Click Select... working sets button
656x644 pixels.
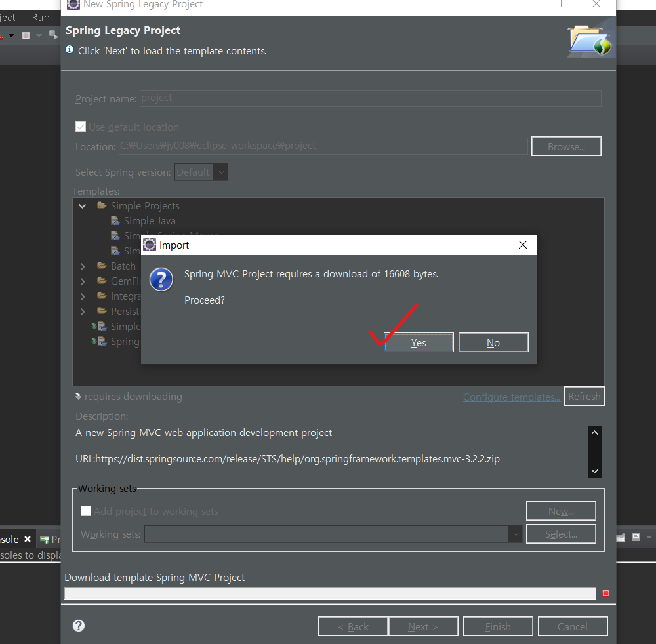(561, 534)
